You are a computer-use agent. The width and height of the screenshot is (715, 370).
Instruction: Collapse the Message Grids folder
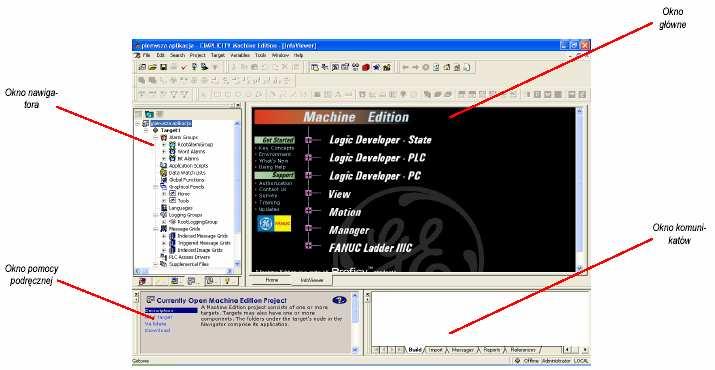pos(155,229)
